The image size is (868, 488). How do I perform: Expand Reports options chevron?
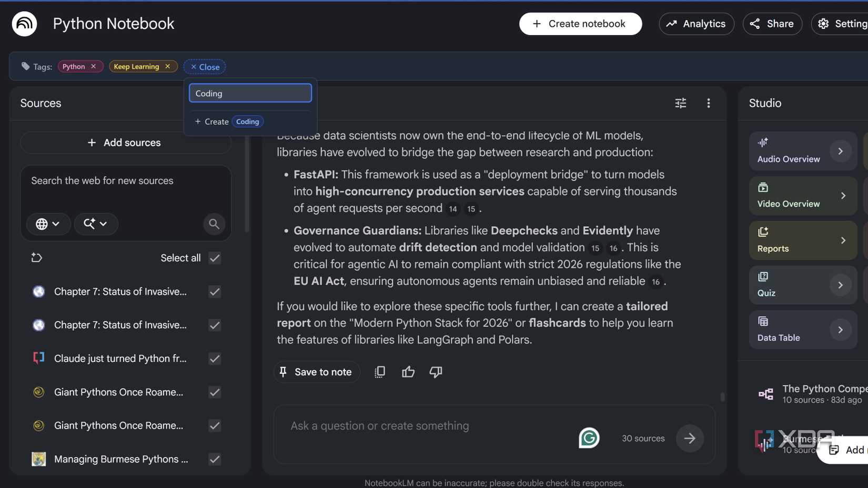pos(843,240)
